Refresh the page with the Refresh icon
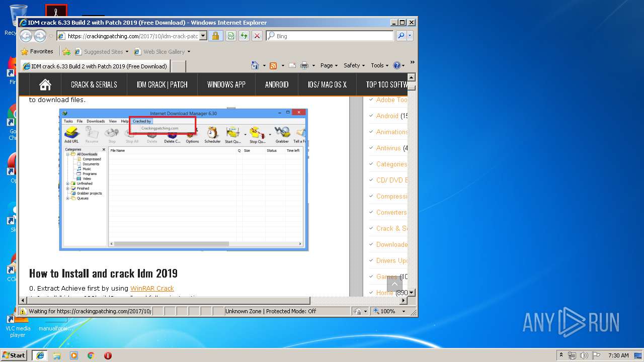 244,36
